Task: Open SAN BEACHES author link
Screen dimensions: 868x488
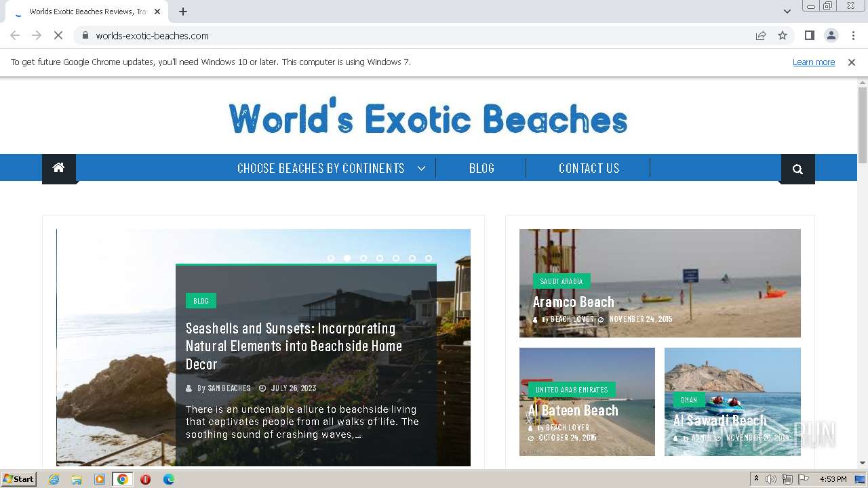Action: point(229,388)
